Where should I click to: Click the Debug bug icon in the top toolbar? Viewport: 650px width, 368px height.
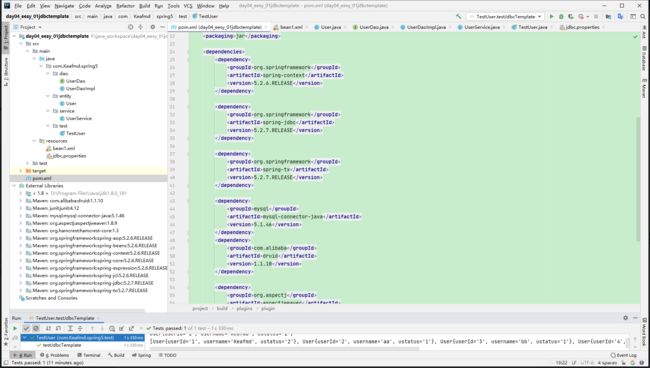561,16
